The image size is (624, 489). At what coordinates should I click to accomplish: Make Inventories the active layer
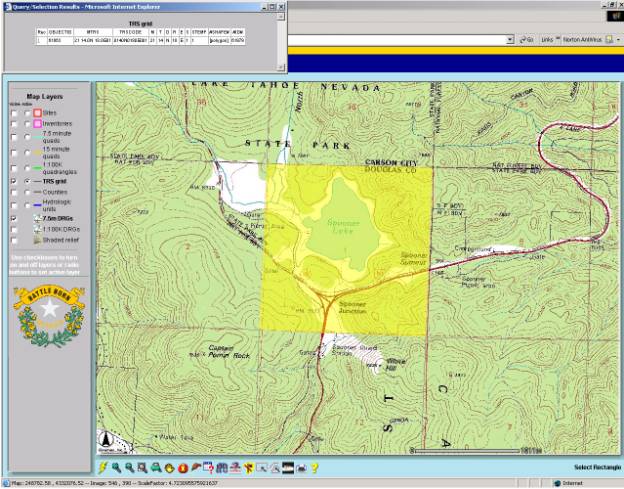[x=27, y=123]
